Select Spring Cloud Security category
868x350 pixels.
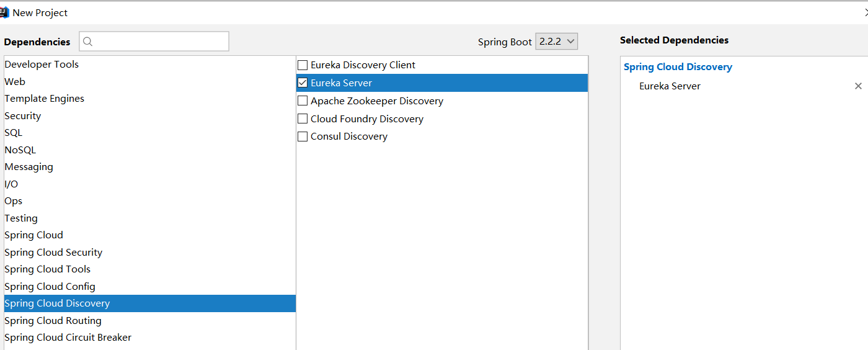[x=149, y=252]
